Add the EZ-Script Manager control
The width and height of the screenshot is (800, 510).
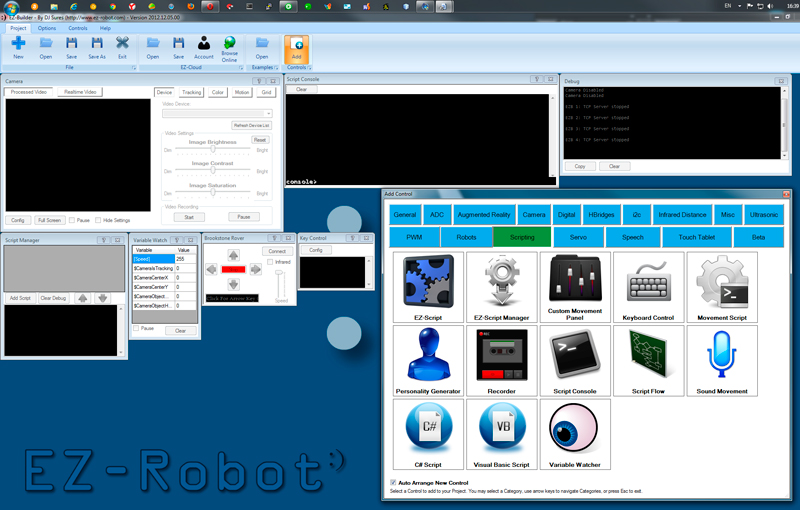(502, 287)
